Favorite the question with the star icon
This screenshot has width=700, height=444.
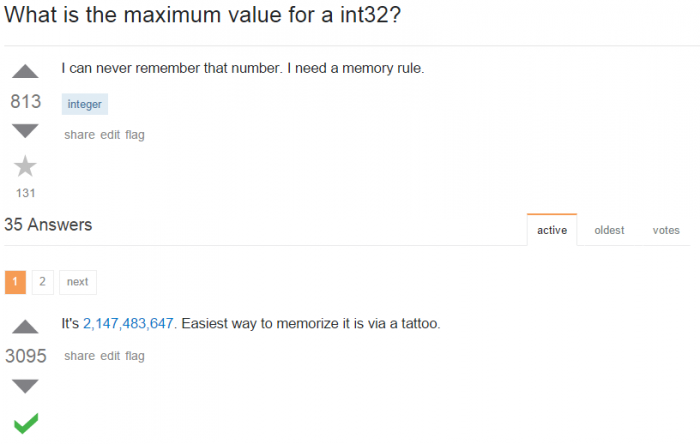tap(25, 166)
